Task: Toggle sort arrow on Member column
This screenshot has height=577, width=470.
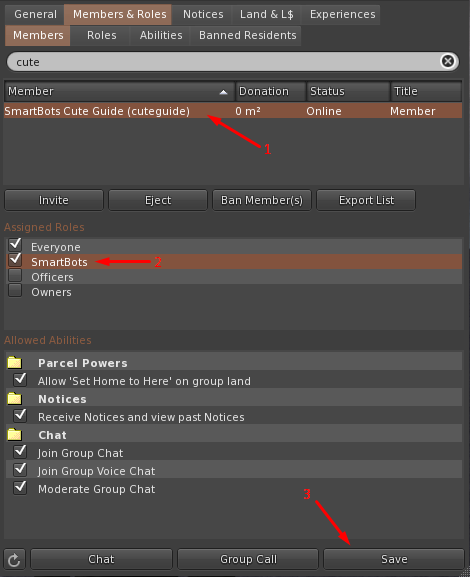Action: 223,92
